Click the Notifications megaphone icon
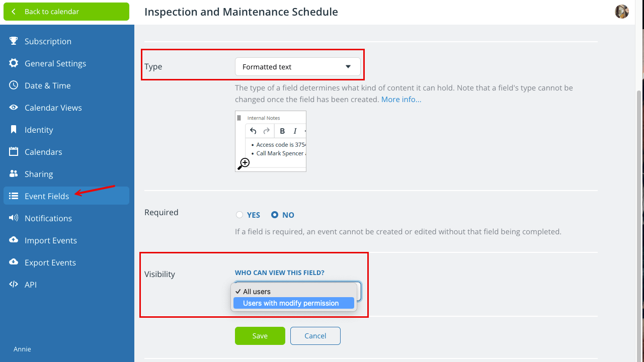 click(x=14, y=218)
